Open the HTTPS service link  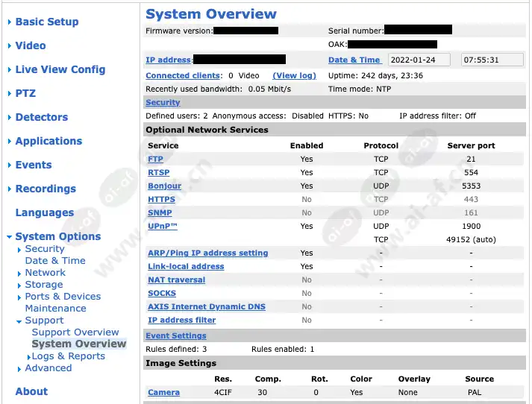point(161,199)
